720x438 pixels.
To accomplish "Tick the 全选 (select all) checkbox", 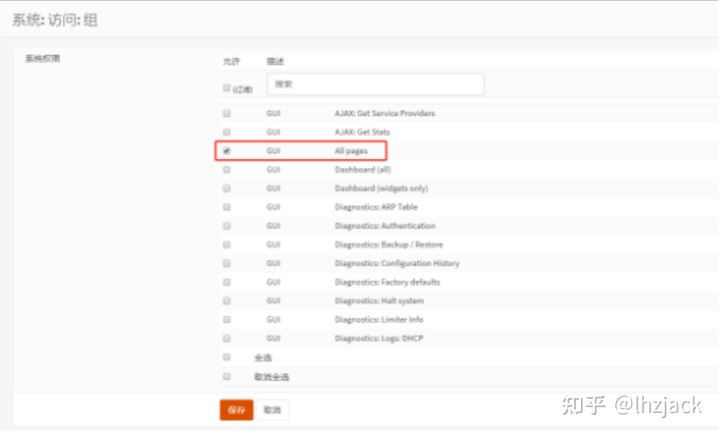I will pos(226,357).
